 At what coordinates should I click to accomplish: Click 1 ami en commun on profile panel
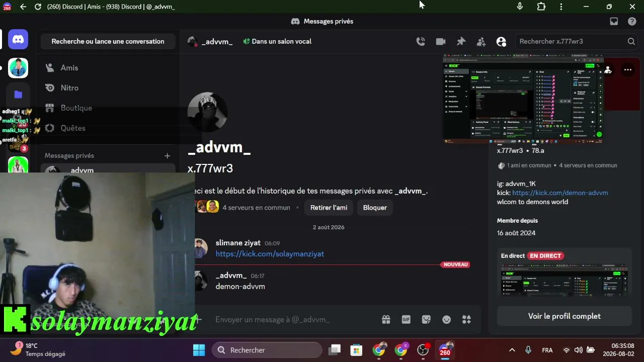[529, 165]
